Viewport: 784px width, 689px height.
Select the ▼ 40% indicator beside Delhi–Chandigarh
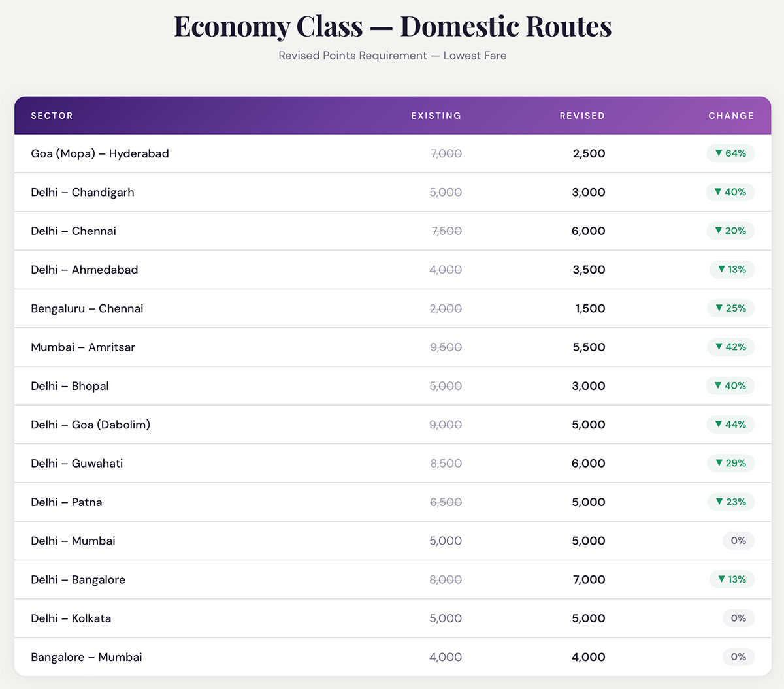coord(730,192)
